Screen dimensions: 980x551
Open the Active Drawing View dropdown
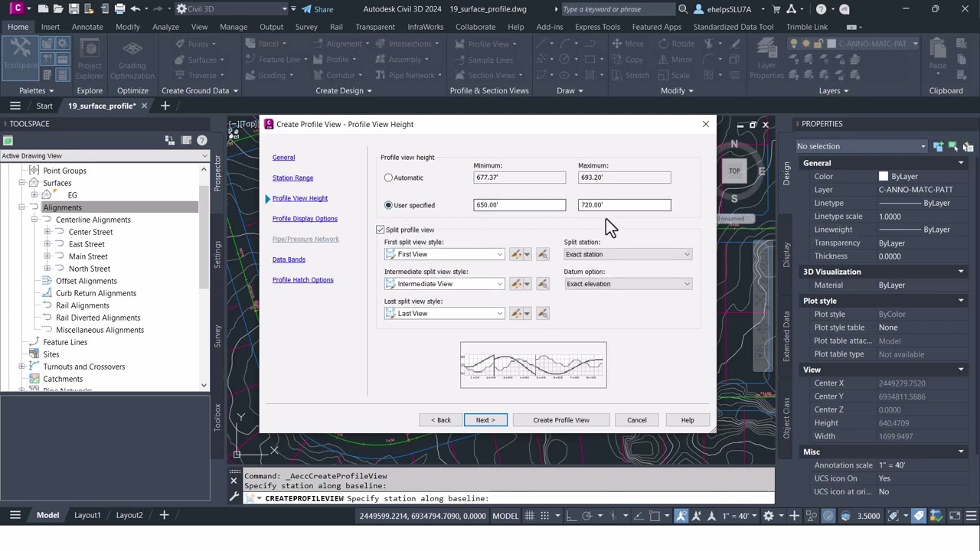coord(104,156)
